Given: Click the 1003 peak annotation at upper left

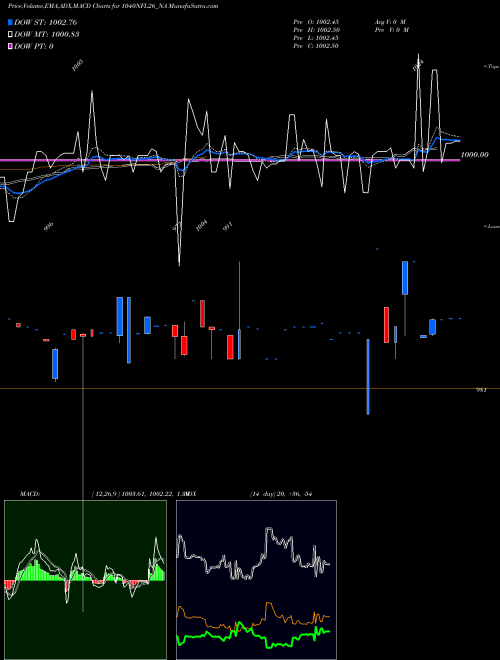Looking at the screenshot, I should (x=77, y=65).
